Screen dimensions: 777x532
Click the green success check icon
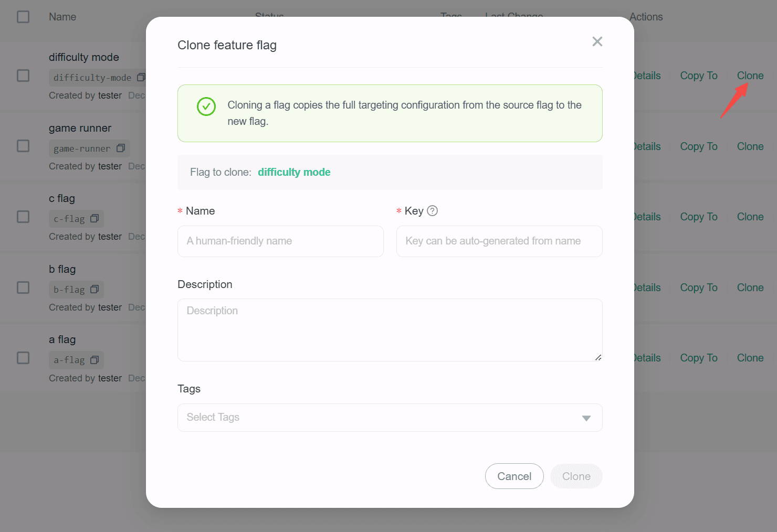206,107
